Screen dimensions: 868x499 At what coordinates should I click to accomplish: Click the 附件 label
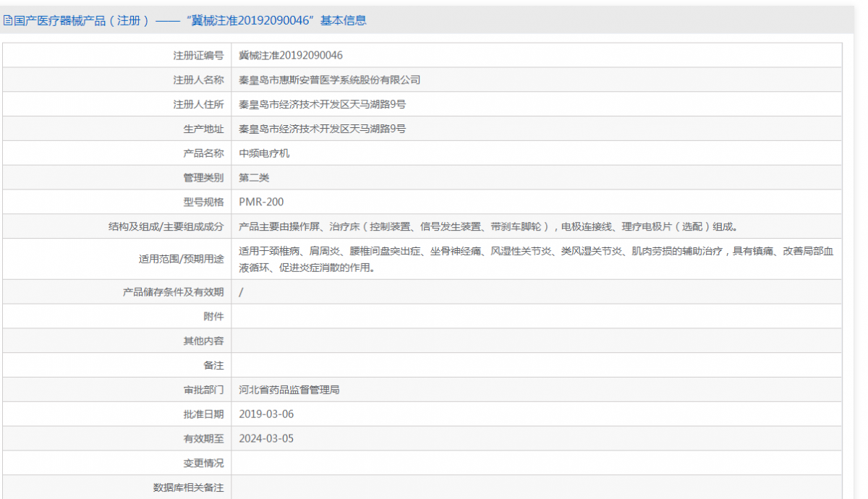click(214, 316)
